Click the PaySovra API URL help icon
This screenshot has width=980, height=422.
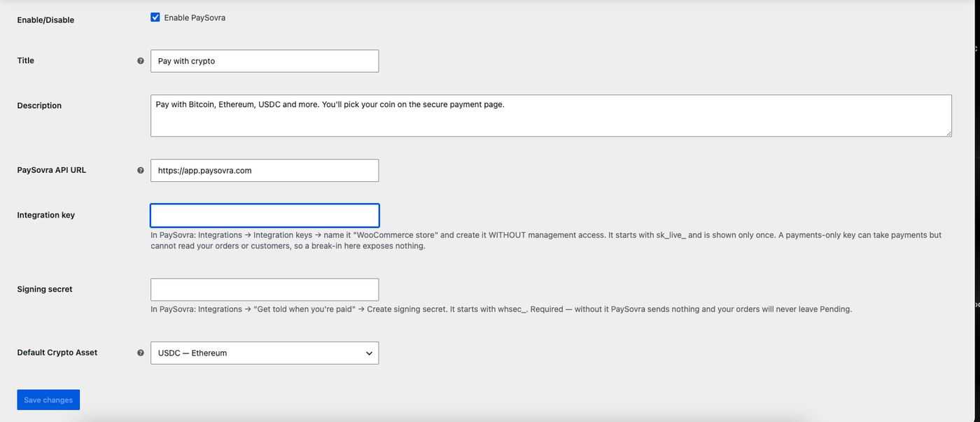click(141, 170)
